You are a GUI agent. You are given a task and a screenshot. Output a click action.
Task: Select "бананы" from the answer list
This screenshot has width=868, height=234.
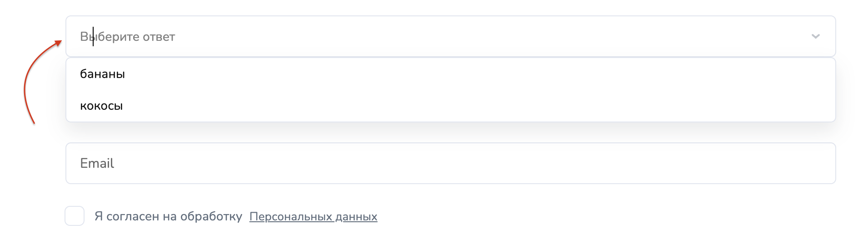[x=103, y=74]
